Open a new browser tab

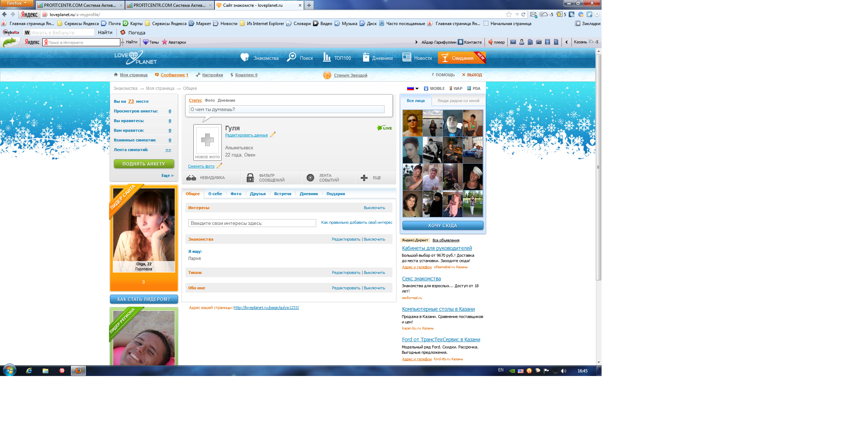[x=309, y=5]
